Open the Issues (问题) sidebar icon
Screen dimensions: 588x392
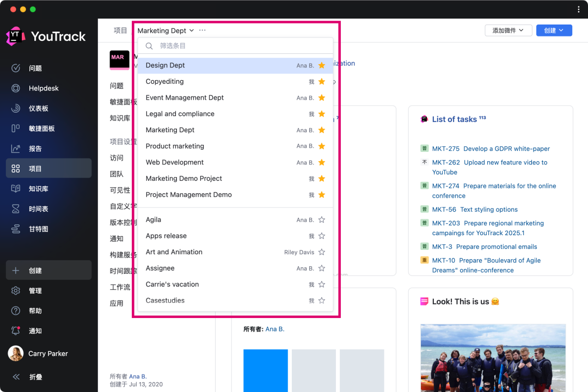16,68
